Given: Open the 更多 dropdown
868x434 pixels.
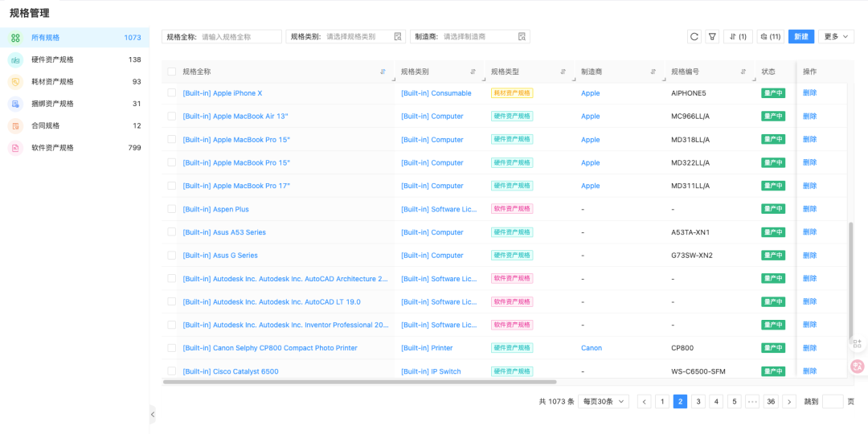Looking at the screenshot, I should tap(836, 36).
